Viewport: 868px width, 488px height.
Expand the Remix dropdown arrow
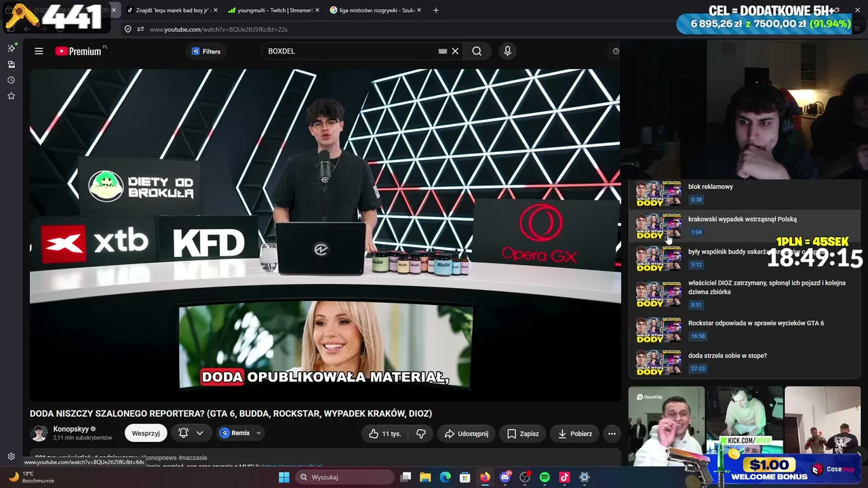tap(258, 433)
